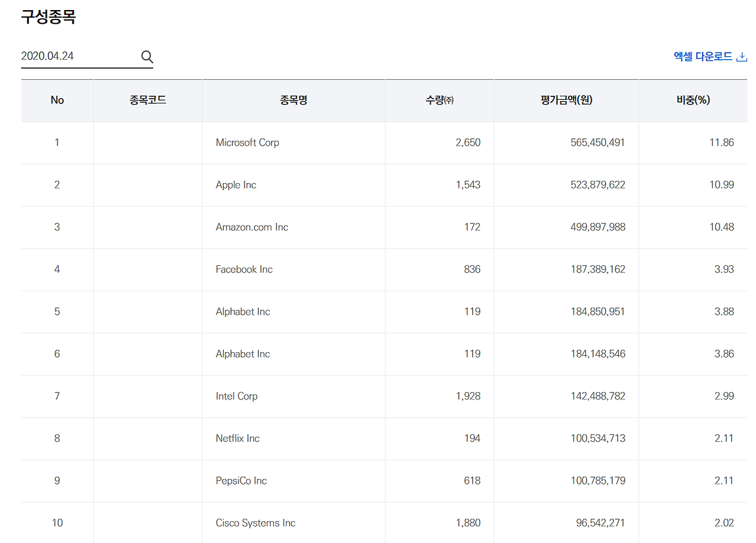Click row number 4 in the No column
756x543 pixels.
click(57, 269)
